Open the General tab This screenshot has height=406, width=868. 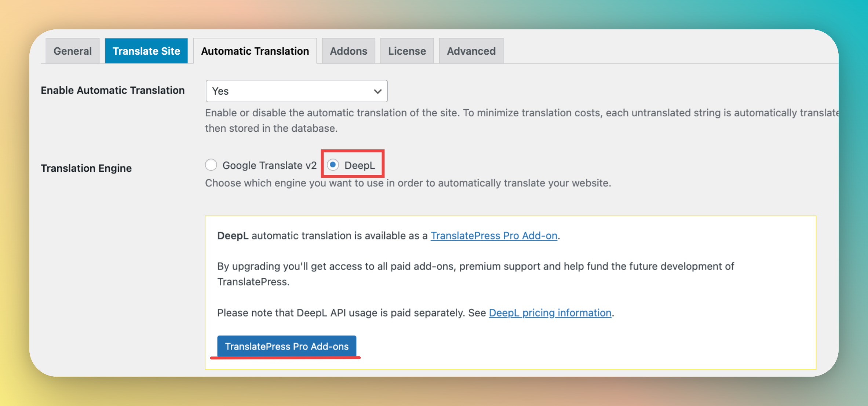72,51
